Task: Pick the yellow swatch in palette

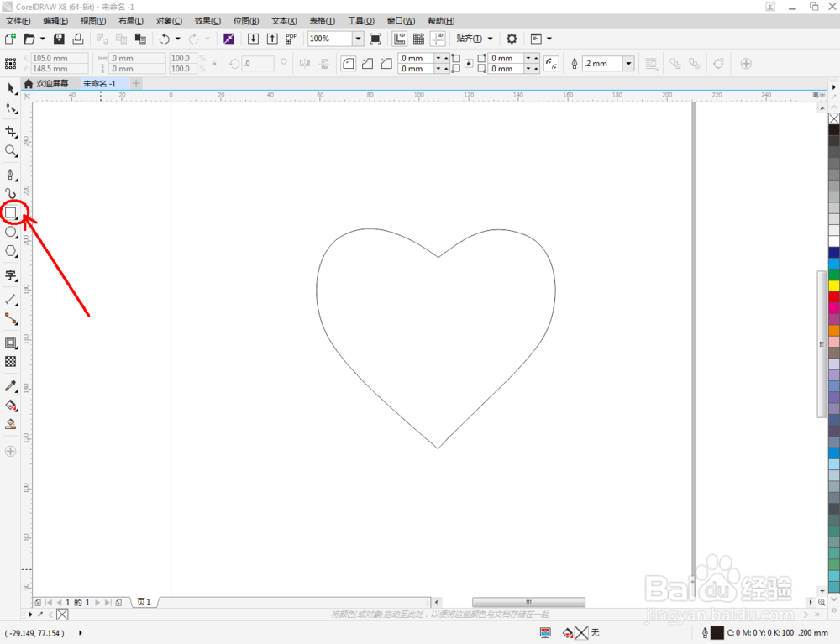Action: click(x=834, y=285)
